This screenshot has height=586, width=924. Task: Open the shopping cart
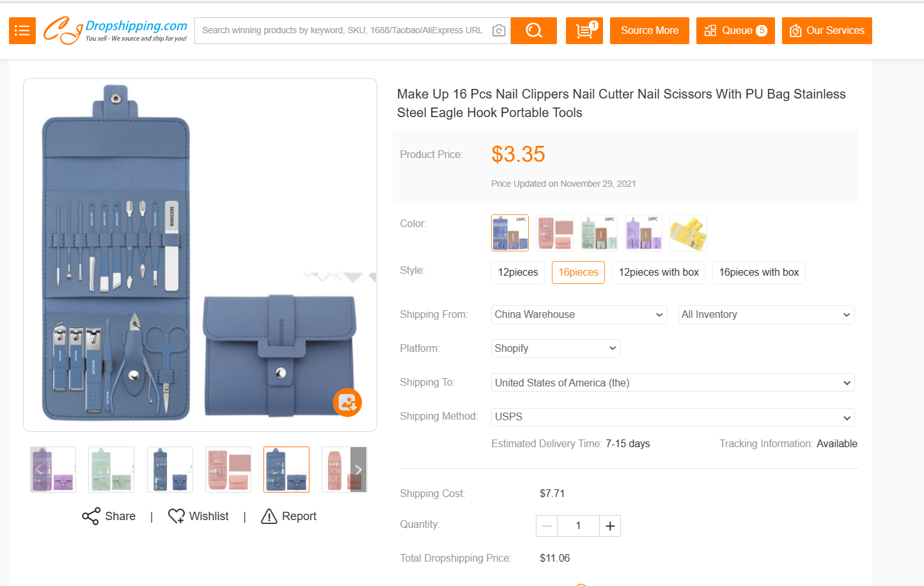coord(584,31)
